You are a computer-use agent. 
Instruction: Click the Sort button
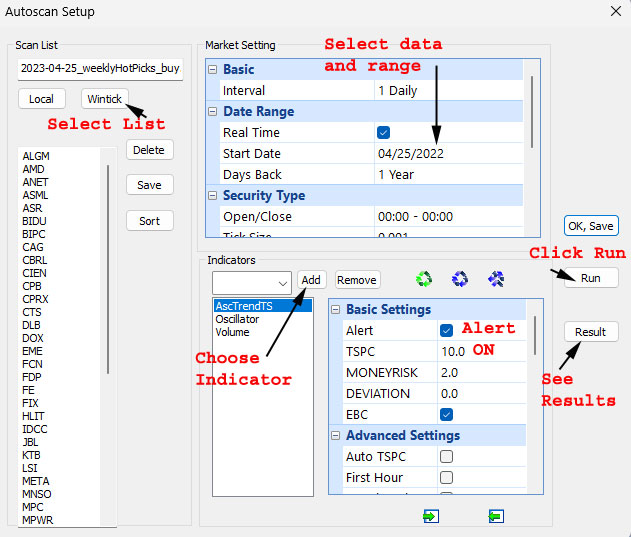(x=149, y=221)
